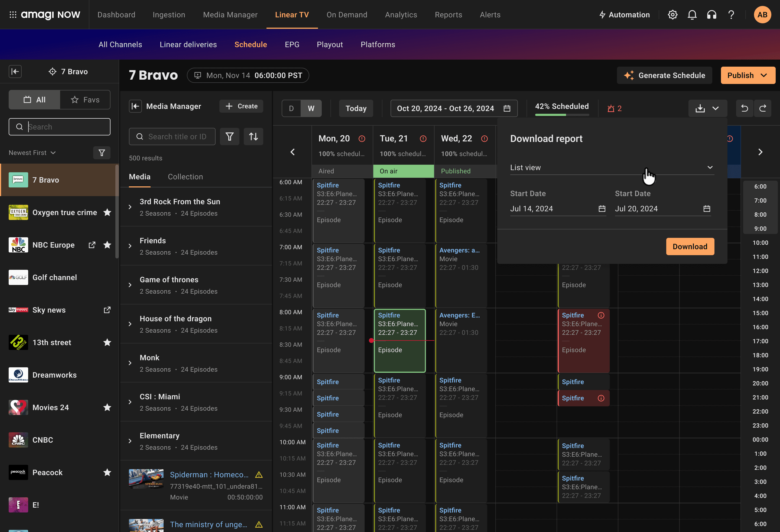The height and width of the screenshot is (532, 780).
Task: Click the Media Manager filter icon
Action: pyautogui.click(x=229, y=136)
